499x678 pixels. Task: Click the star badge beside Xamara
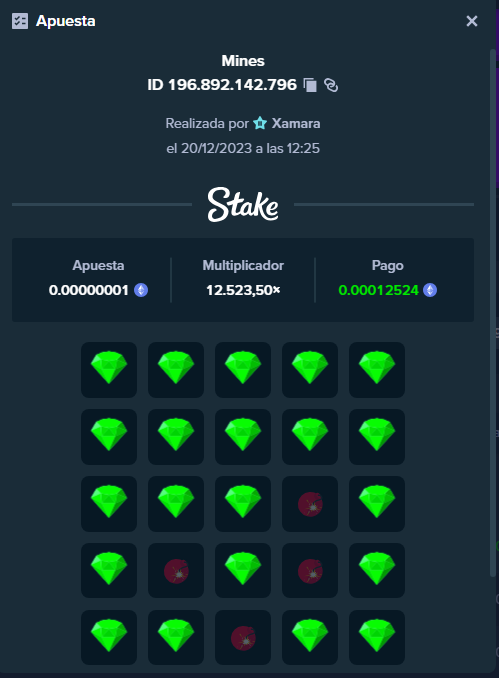point(260,123)
